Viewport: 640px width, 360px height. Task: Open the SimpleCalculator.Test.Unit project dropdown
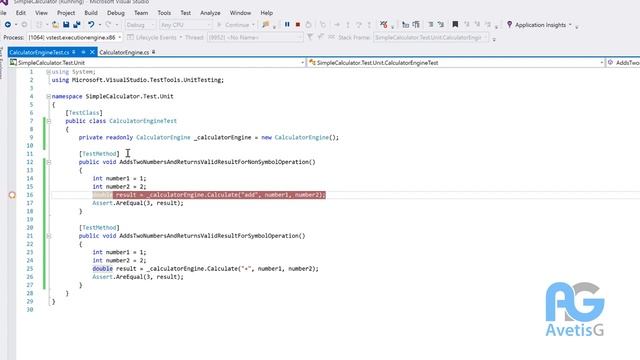coord(157,62)
